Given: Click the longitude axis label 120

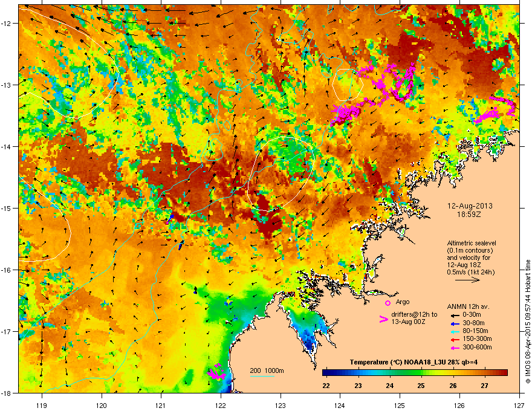Looking at the screenshot, I should (102, 405).
